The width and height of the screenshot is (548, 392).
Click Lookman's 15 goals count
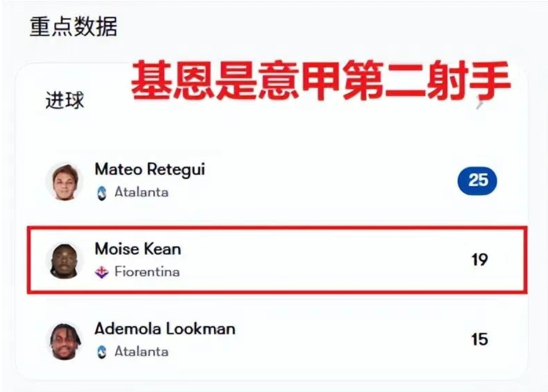pyautogui.click(x=479, y=340)
